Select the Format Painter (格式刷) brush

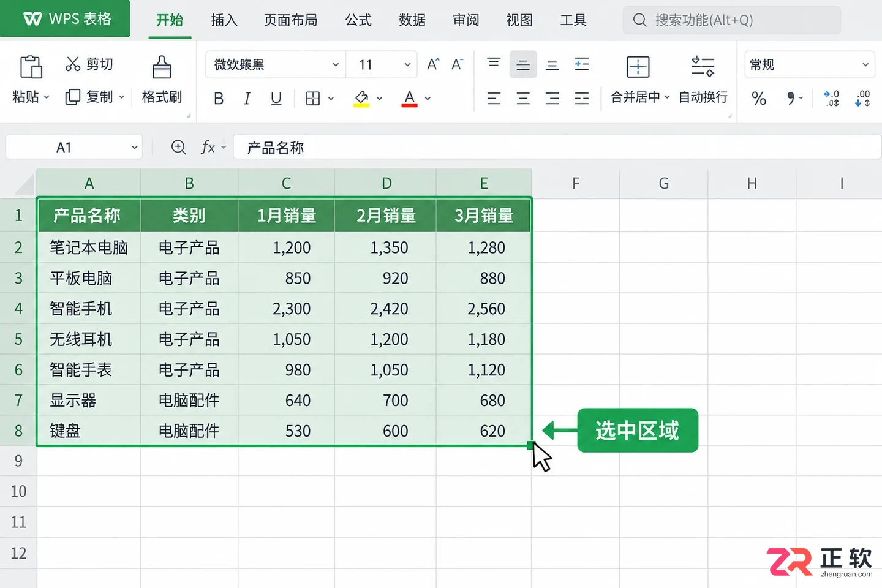(162, 67)
